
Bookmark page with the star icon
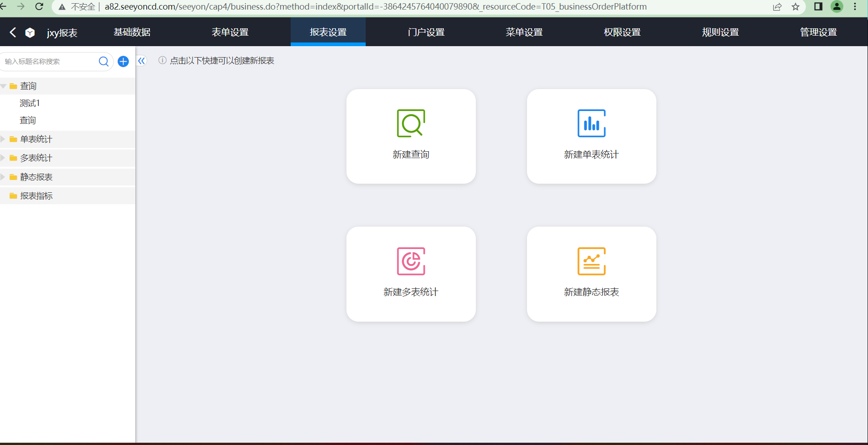(795, 7)
